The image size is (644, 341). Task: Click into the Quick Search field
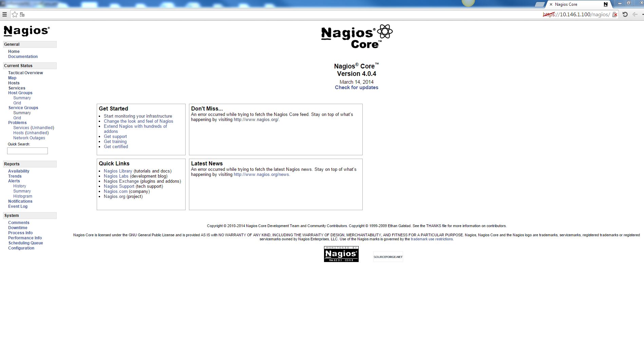27,151
